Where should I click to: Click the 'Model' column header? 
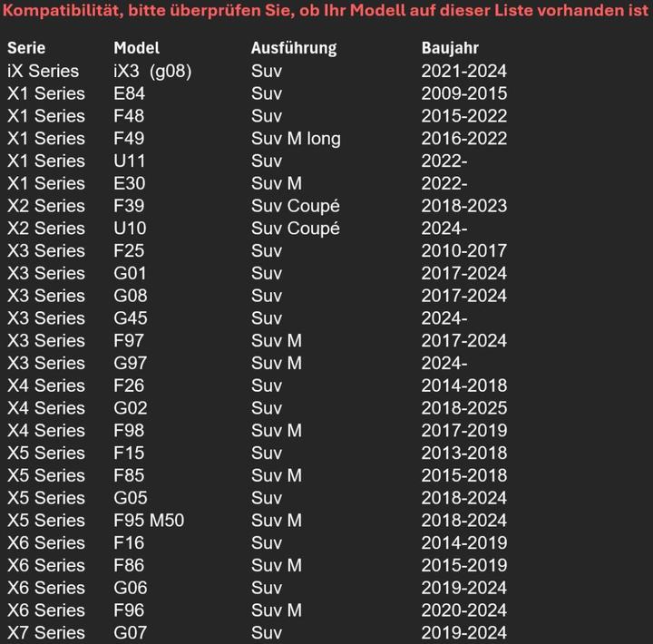point(136,48)
